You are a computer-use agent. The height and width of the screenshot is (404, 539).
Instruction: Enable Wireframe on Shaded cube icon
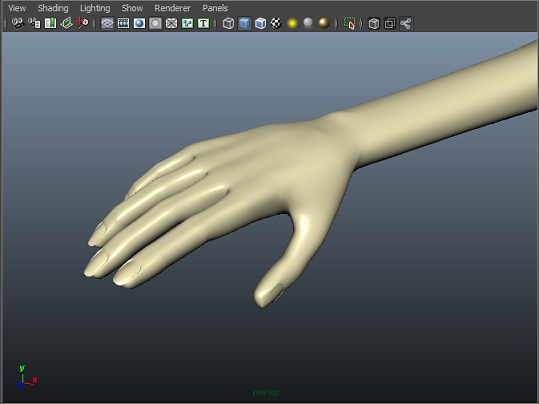260,23
